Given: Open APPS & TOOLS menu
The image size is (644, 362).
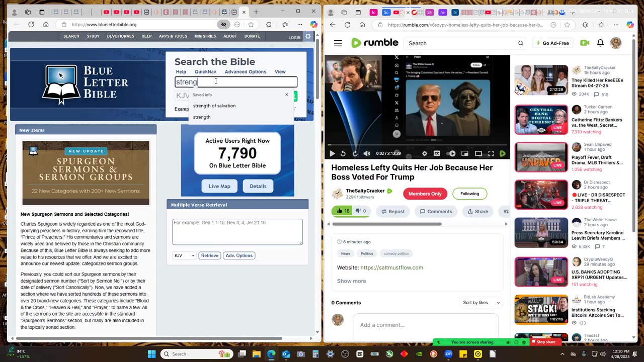Looking at the screenshot, I should pyautogui.click(x=173, y=36).
